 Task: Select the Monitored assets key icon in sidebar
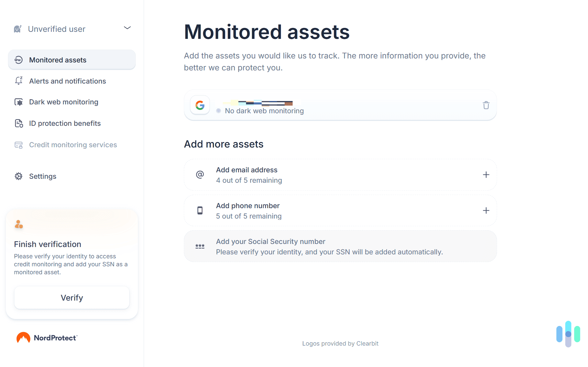(18, 60)
